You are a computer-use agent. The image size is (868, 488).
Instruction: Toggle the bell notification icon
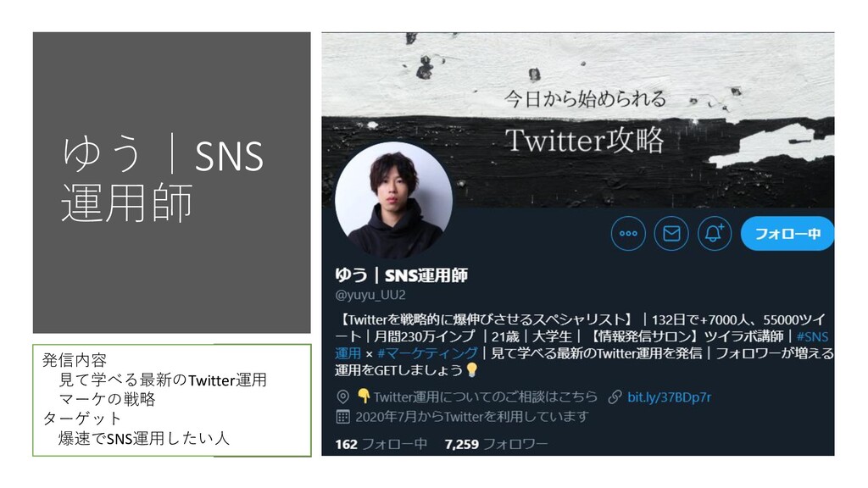(x=715, y=234)
